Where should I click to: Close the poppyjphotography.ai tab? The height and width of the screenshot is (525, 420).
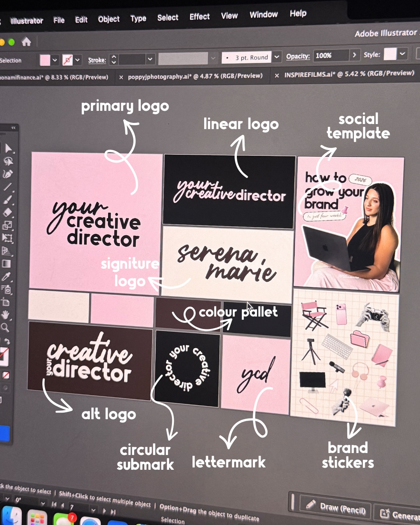tap(122, 75)
